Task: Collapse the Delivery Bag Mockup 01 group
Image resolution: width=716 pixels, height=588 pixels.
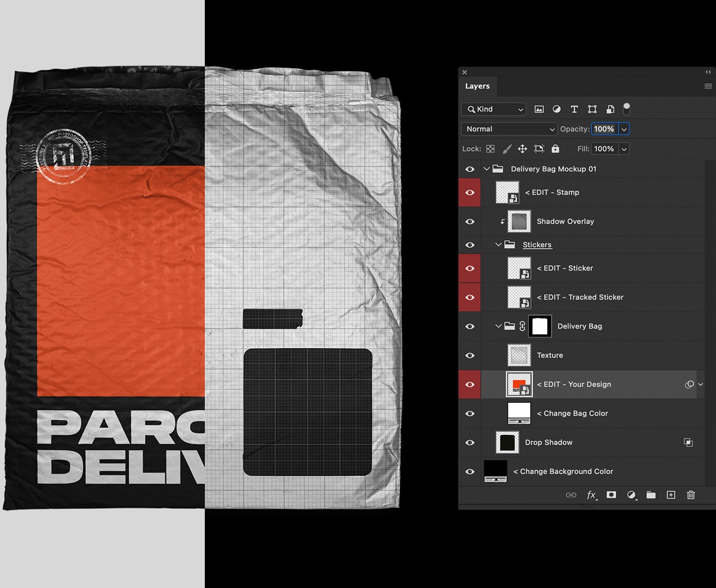Action: [486, 169]
